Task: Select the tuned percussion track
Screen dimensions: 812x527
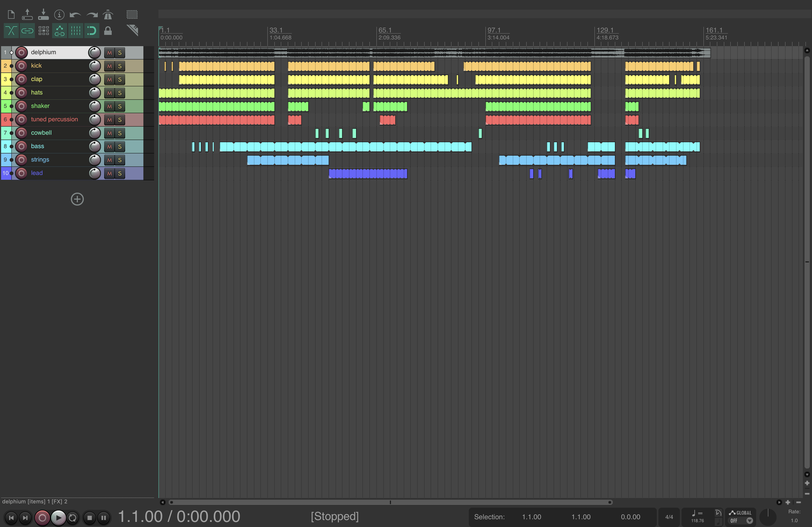Action: coord(55,119)
